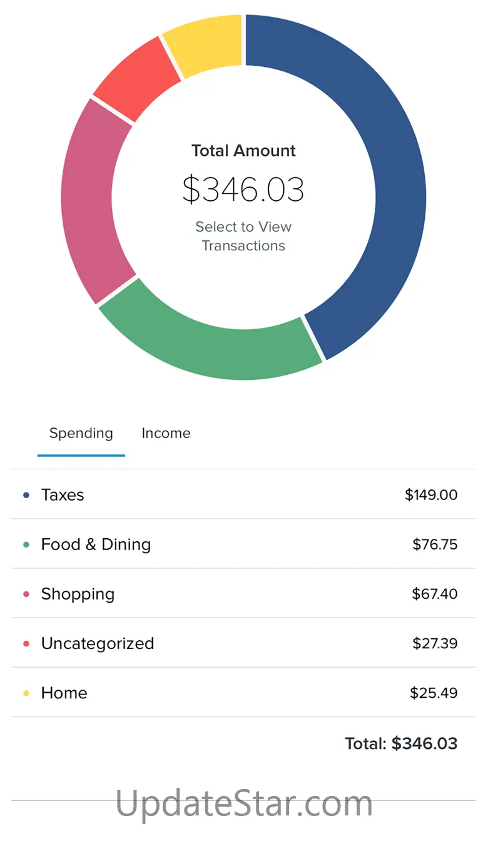Image resolution: width=488 pixels, height=868 pixels.
Task: Click the red dot beside Uncategorized
Action: [x=26, y=643]
